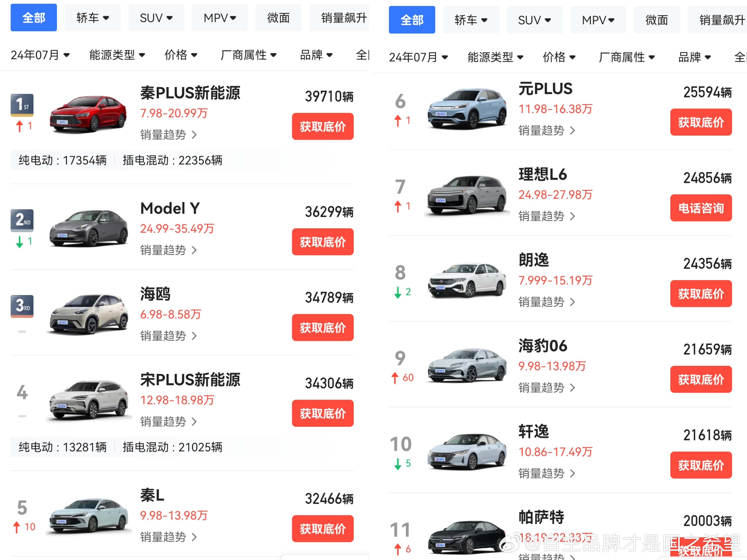Click 获取底价 for 轩逸
The image size is (747, 560).
701,465
